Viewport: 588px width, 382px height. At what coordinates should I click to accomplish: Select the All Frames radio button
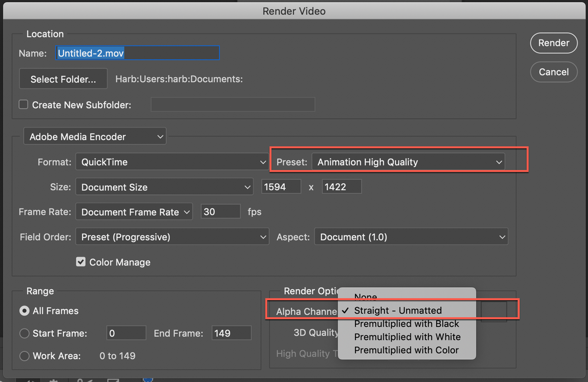[x=25, y=311]
